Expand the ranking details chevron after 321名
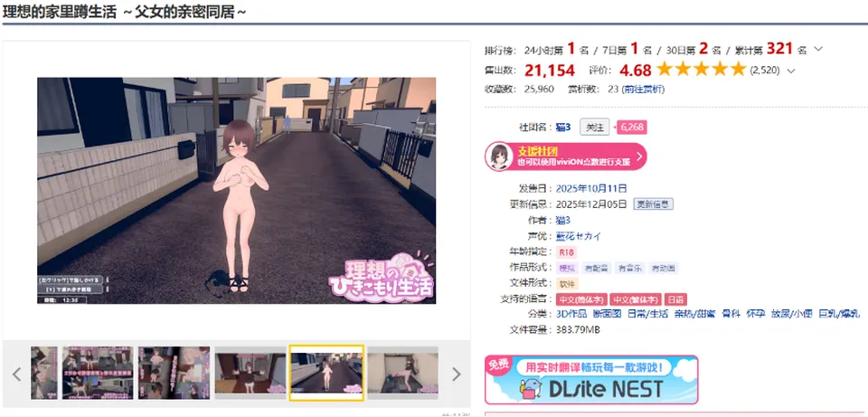The width and height of the screenshot is (868, 417). click(818, 49)
